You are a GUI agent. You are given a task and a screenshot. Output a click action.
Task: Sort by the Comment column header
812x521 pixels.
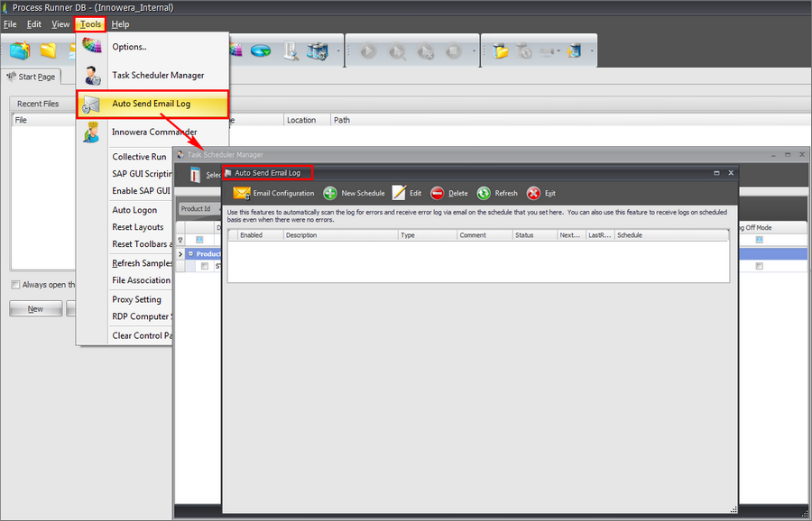click(x=485, y=235)
